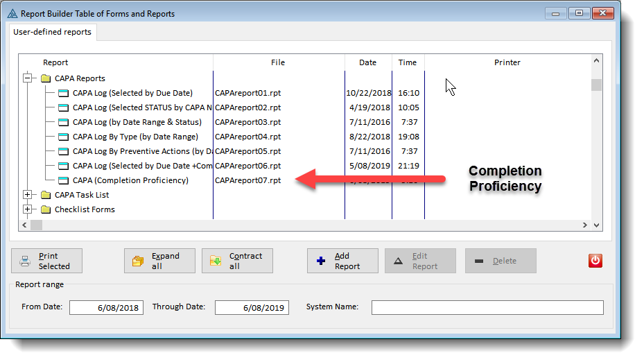Open the User-defined reports tab
Viewport: 644px width, 362px height.
(53, 32)
